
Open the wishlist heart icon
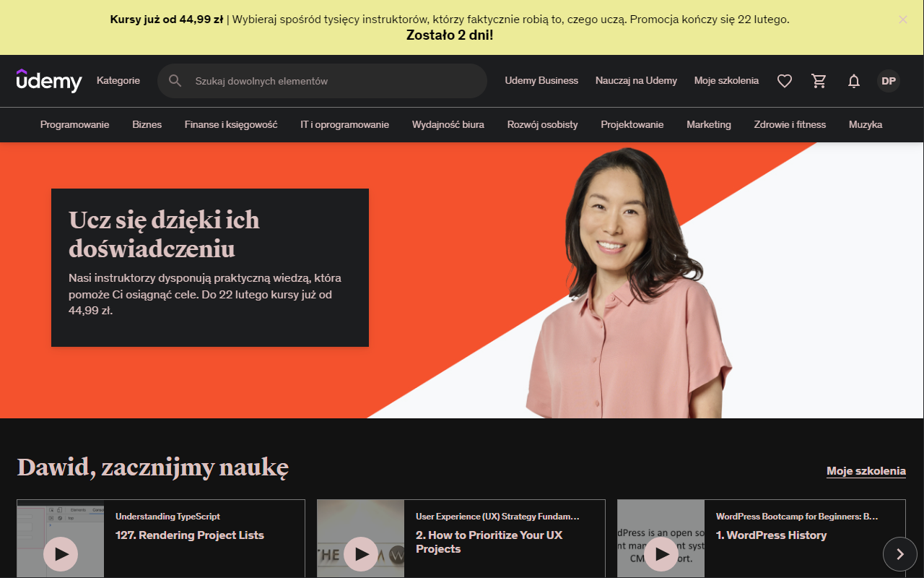tap(785, 81)
